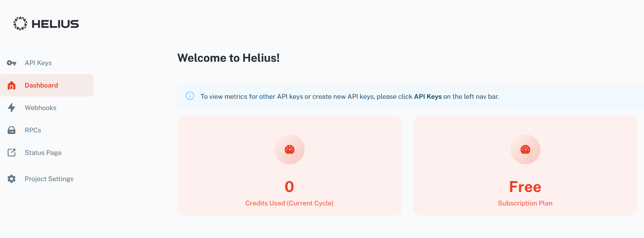
Task: Click the gauge icon above the Free plan
Action: [x=525, y=149]
